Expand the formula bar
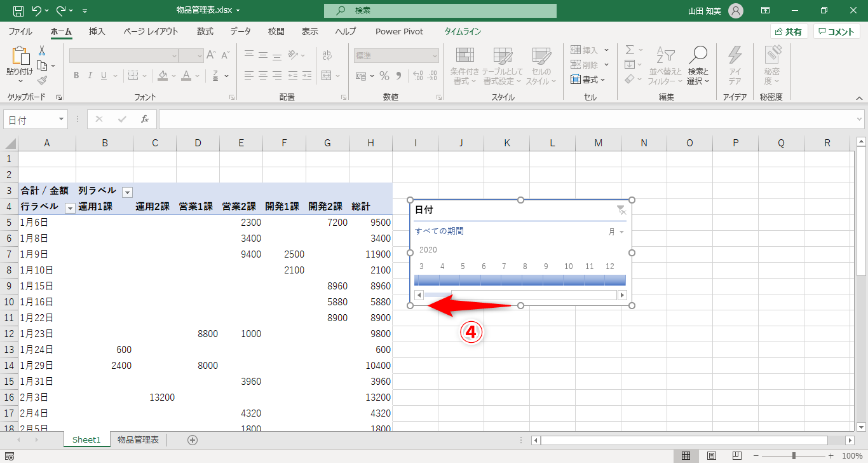 (860, 119)
